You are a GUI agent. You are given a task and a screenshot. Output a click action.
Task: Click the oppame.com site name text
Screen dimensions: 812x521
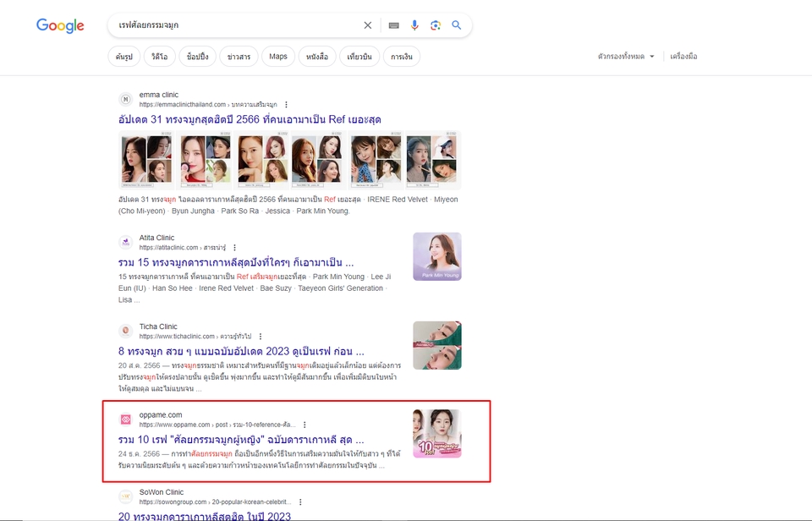(161, 414)
